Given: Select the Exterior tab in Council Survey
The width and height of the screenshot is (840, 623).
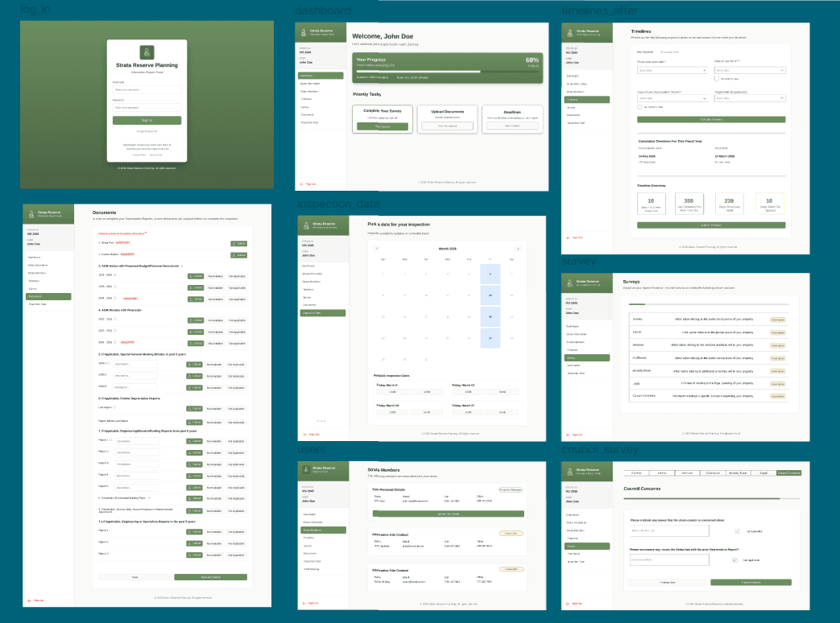Looking at the screenshot, I should point(636,472).
